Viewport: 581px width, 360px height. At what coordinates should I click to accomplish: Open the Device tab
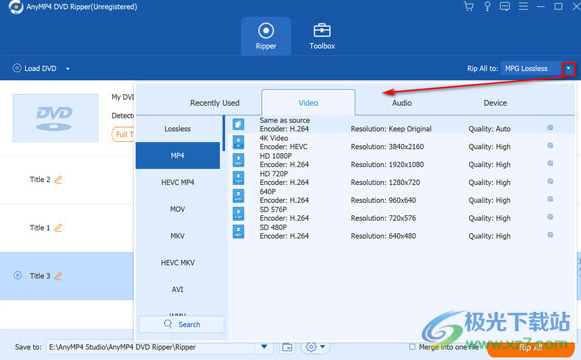tap(495, 103)
